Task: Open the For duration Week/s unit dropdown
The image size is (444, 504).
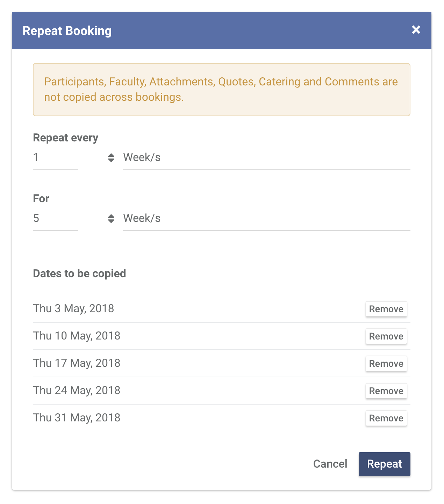Action: (266, 219)
